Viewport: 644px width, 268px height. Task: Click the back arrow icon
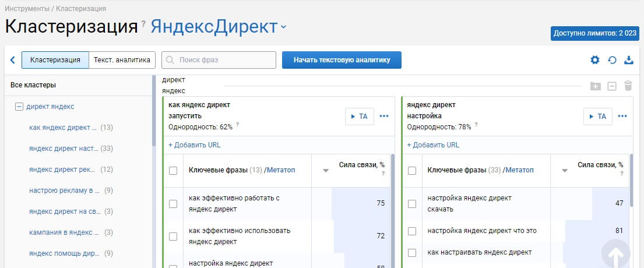click(12, 60)
